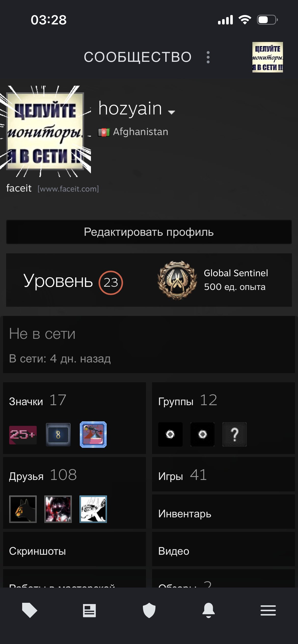This screenshot has width=298, height=644.
Task: Open the Игры 41 section
Action: coord(223,474)
